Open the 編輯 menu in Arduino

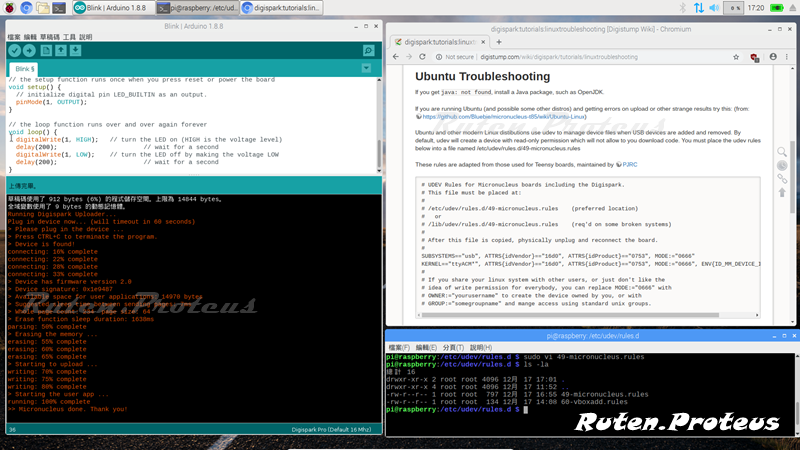click(x=30, y=37)
